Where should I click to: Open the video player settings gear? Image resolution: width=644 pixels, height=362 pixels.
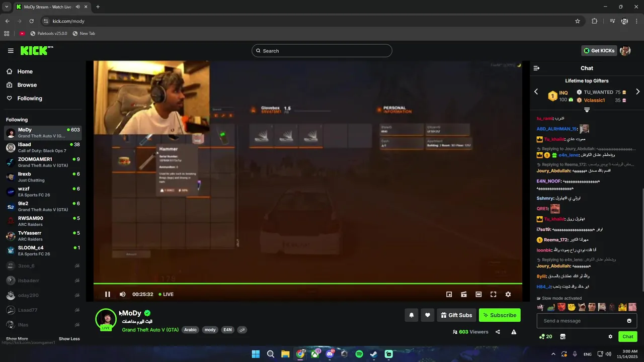(508, 294)
